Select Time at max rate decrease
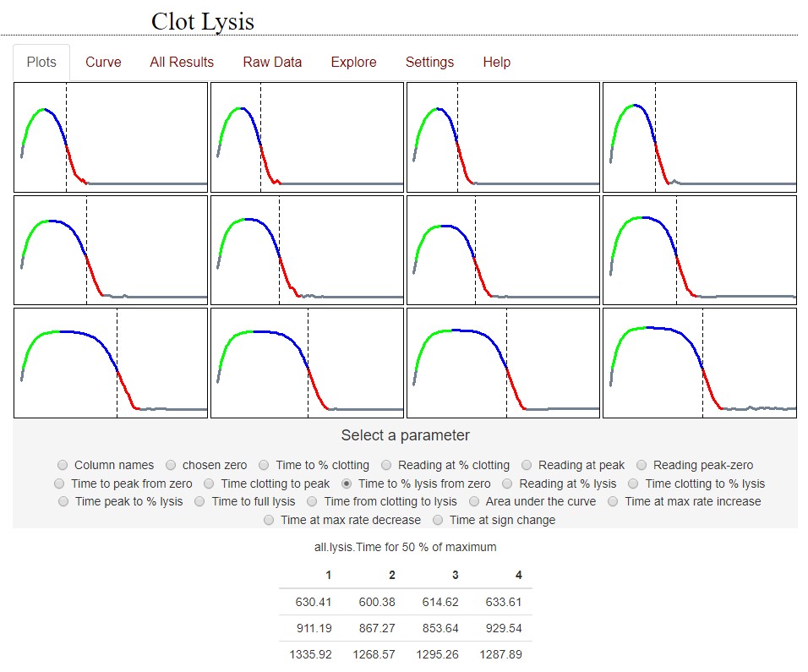808x672 pixels. (x=269, y=521)
